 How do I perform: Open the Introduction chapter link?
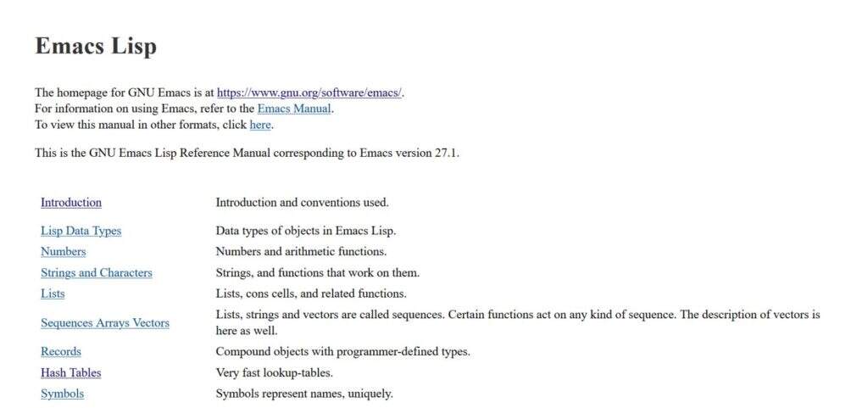point(71,203)
